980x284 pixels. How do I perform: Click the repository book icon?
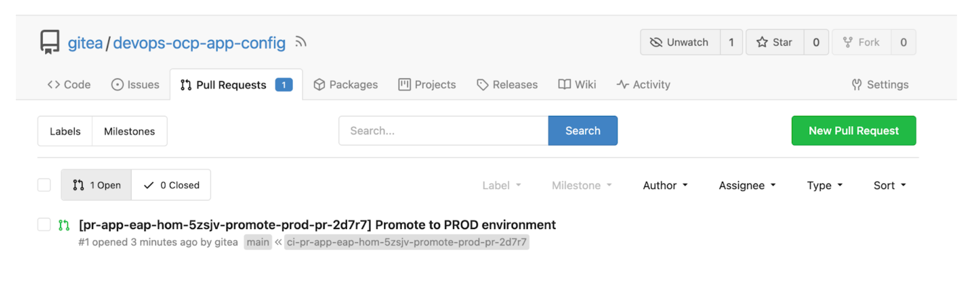50,42
